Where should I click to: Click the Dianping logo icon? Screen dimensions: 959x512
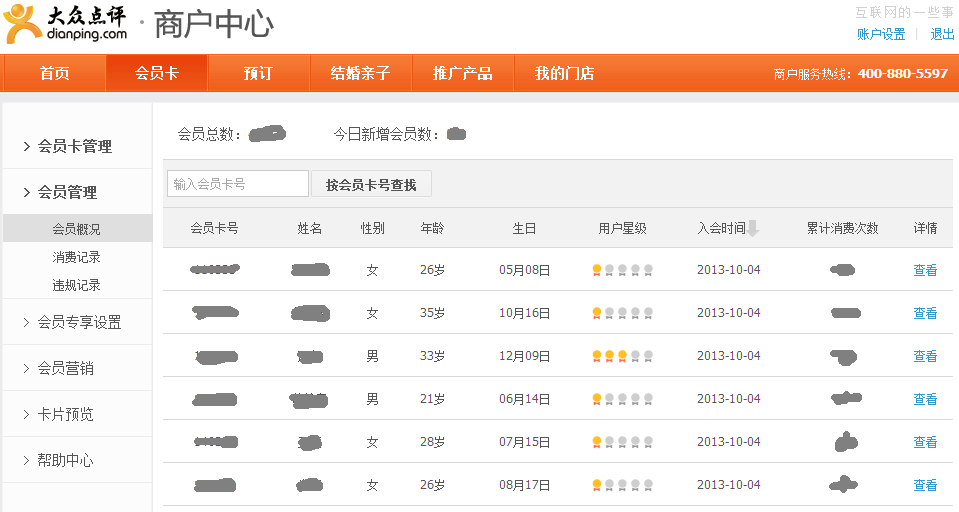[x=22, y=24]
